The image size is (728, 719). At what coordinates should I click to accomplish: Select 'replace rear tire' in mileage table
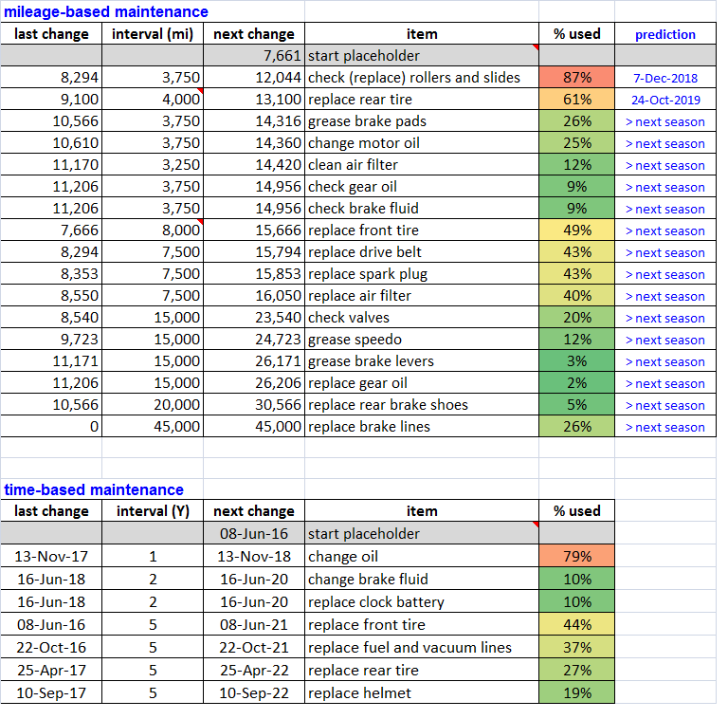[x=422, y=100]
